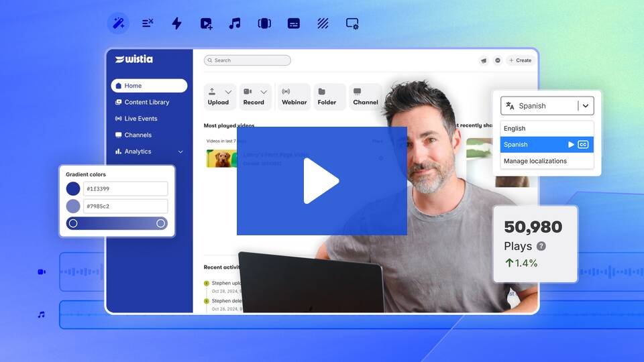Click the diagonal stripes icon
Image resolution: width=644 pixels, height=362 pixels.
pyautogui.click(x=323, y=23)
